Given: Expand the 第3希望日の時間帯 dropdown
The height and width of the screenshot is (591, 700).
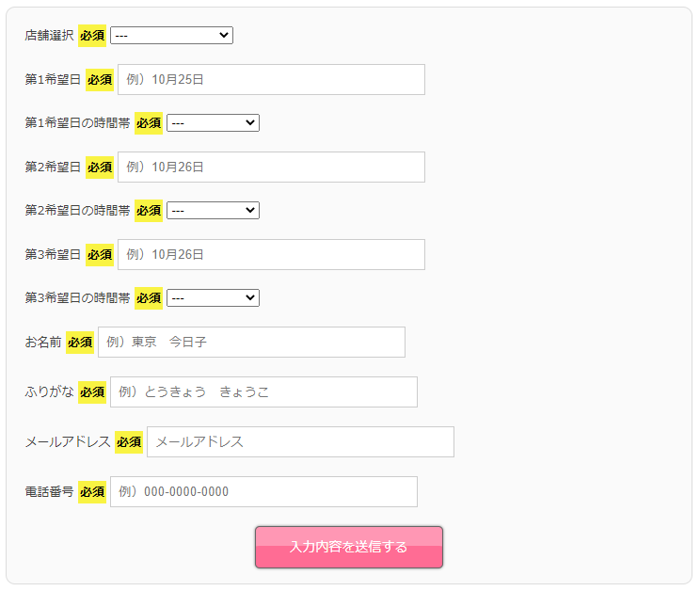Looking at the screenshot, I should [213, 297].
